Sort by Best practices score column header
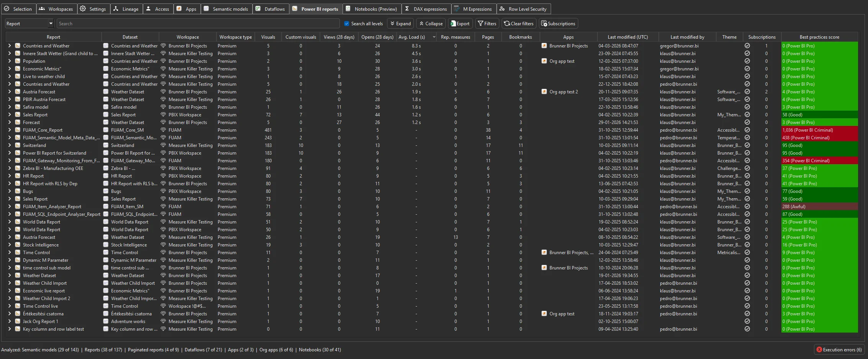Screen dimensions: 868x359 (x=819, y=37)
